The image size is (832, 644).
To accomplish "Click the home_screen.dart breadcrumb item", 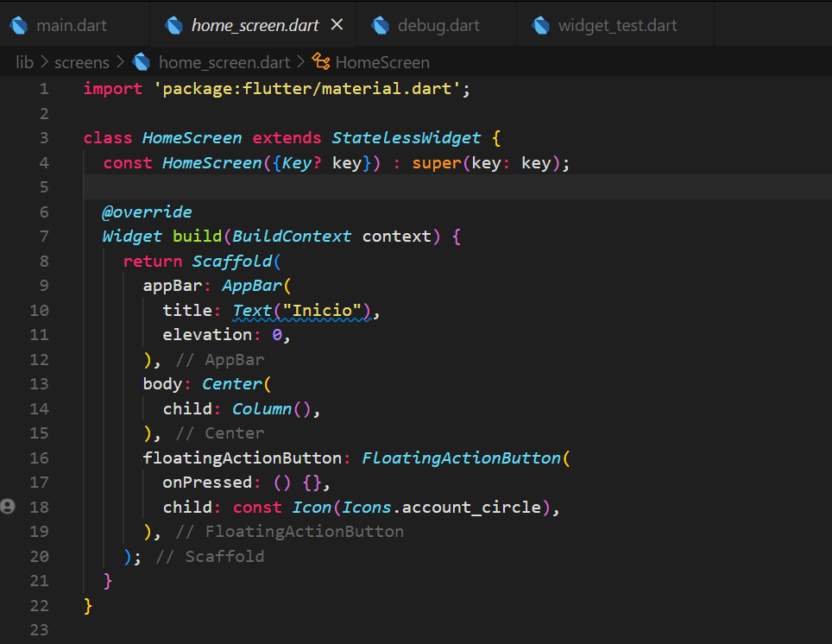I will coord(224,63).
